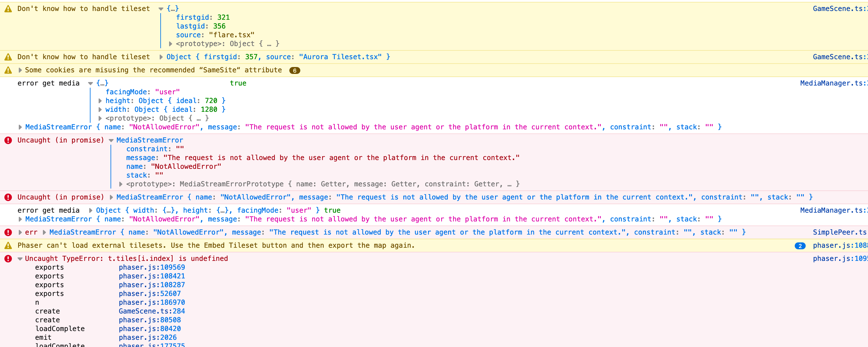868x347 pixels.
Task: Expand the height ideal 720 object
Action: tap(100, 101)
